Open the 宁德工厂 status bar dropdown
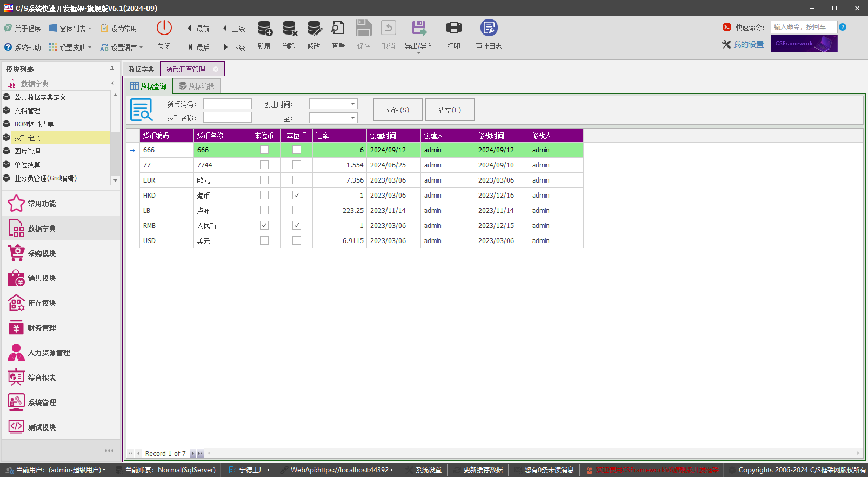 pyautogui.click(x=249, y=470)
